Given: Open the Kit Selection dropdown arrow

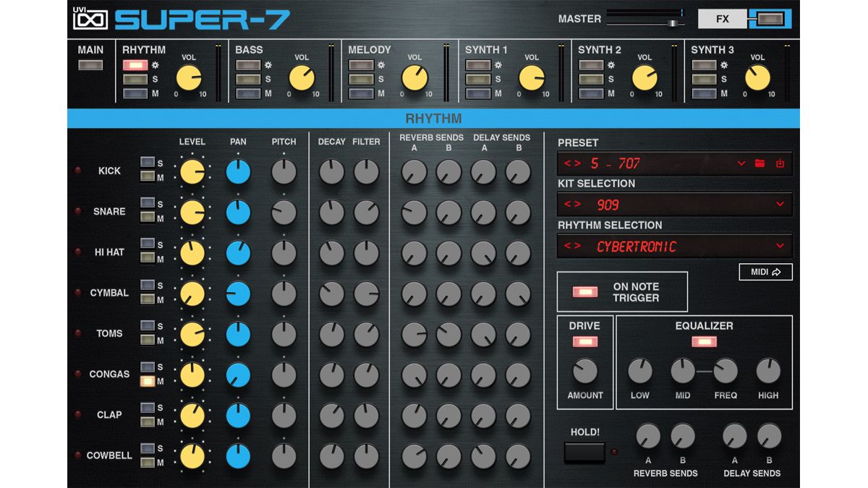Looking at the screenshot, I should (780, 205).
